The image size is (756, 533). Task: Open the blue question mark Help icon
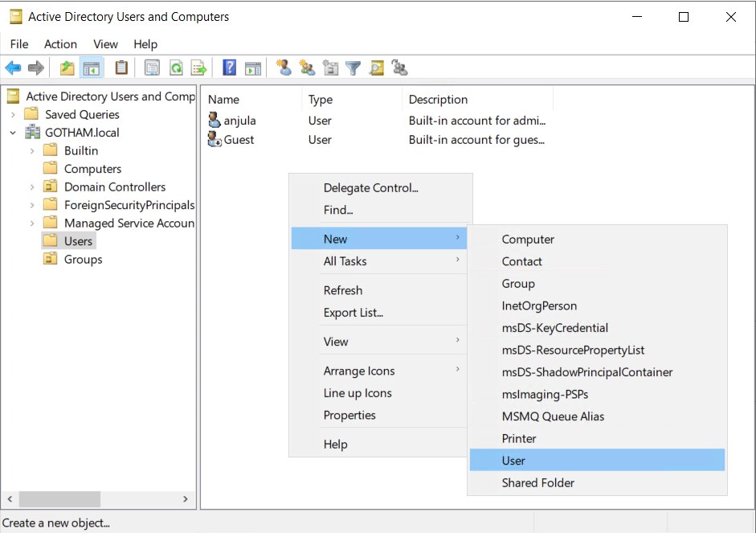(229, 68)
